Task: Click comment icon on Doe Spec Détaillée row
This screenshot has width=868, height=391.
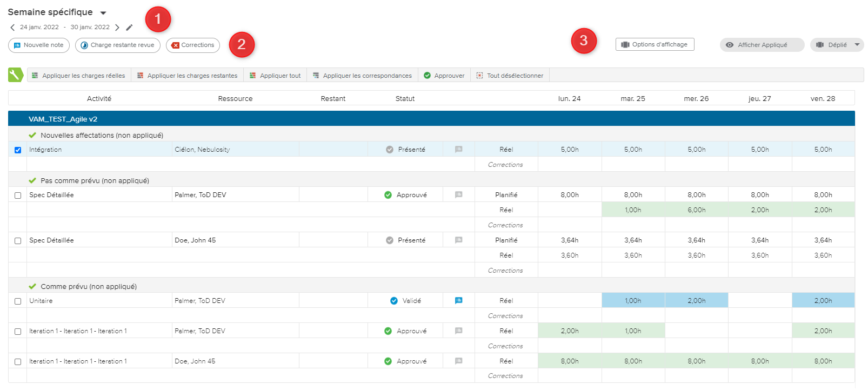Action: coord(458,240)
